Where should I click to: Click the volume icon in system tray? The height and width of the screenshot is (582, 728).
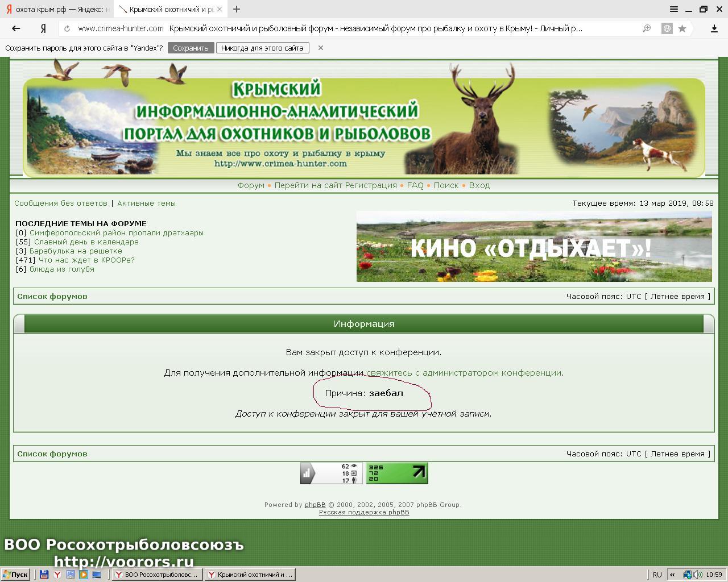pyautogui.click(x=698, y=575)
